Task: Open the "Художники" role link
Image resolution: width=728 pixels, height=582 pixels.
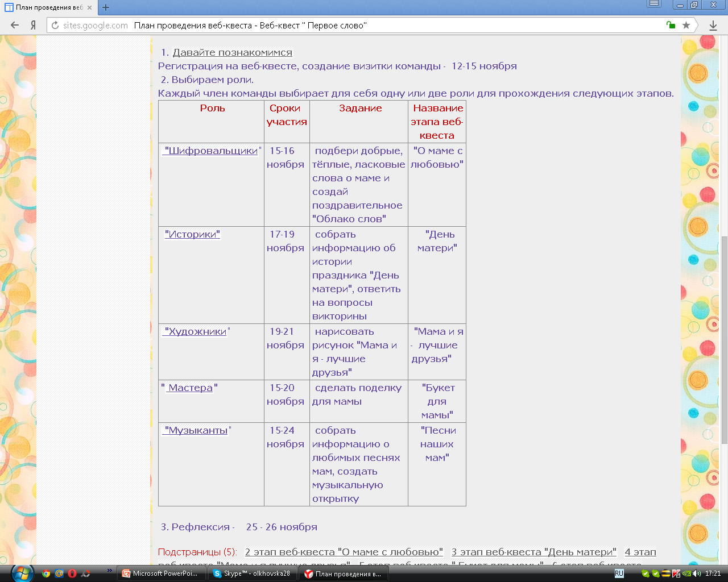Action: click(195, 331)
